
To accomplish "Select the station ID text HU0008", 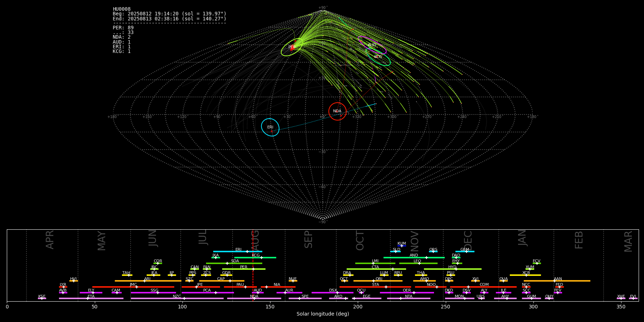I will tap(122, 9).
